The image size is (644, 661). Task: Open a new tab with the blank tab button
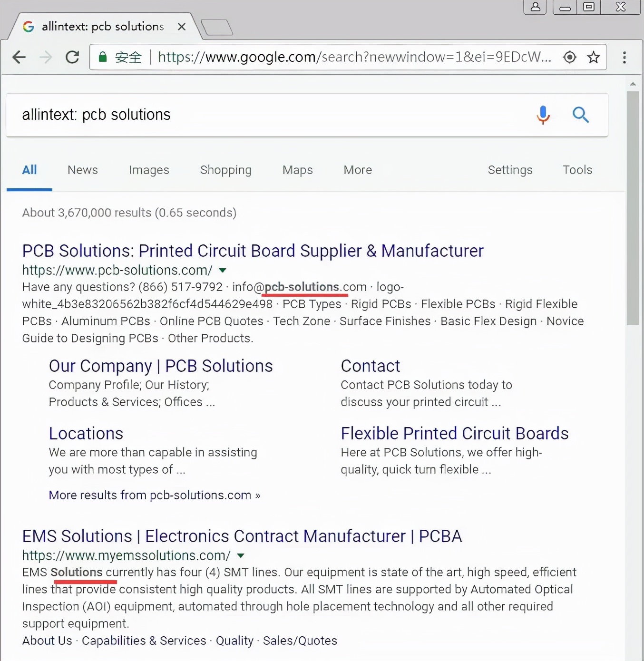[x=217, y=28]
